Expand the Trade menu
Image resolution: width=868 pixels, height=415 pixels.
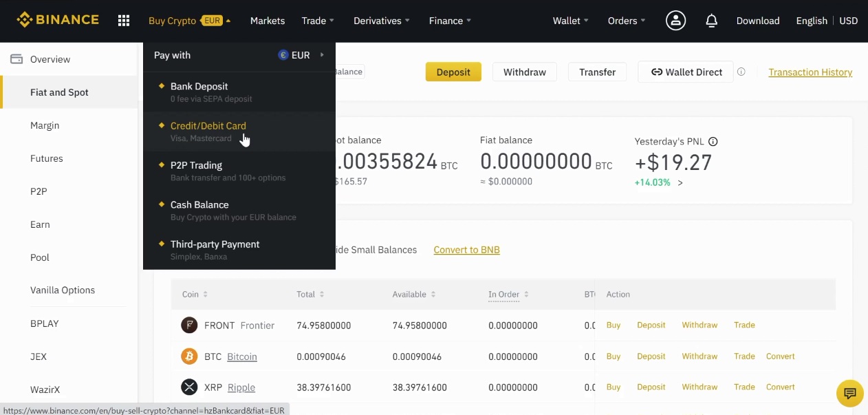(x=318, y=21)
